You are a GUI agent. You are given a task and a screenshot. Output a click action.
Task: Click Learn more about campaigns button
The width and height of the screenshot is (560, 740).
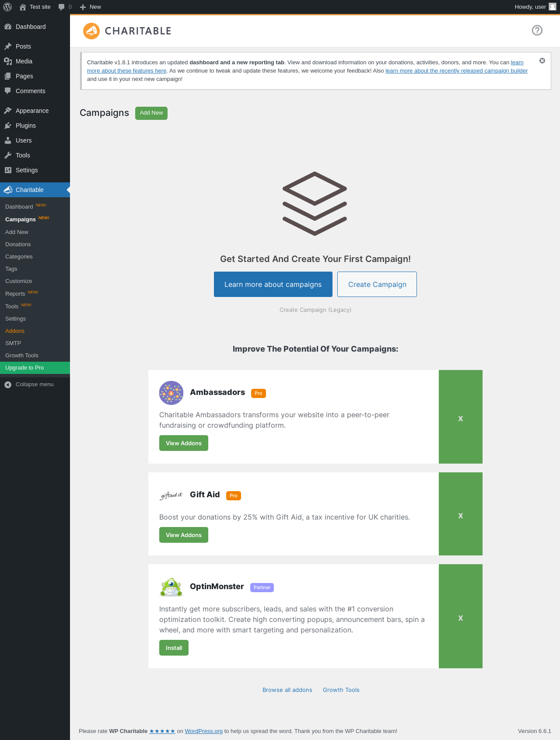tap(273, 284)
